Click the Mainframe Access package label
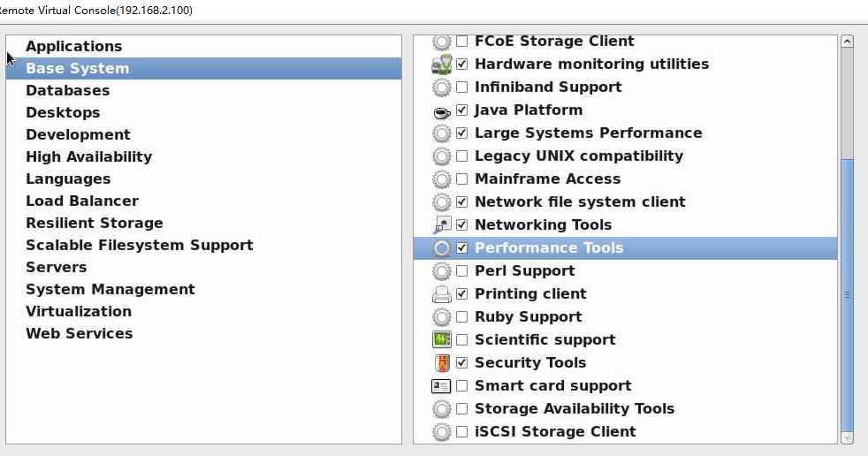 pos(548,179)
